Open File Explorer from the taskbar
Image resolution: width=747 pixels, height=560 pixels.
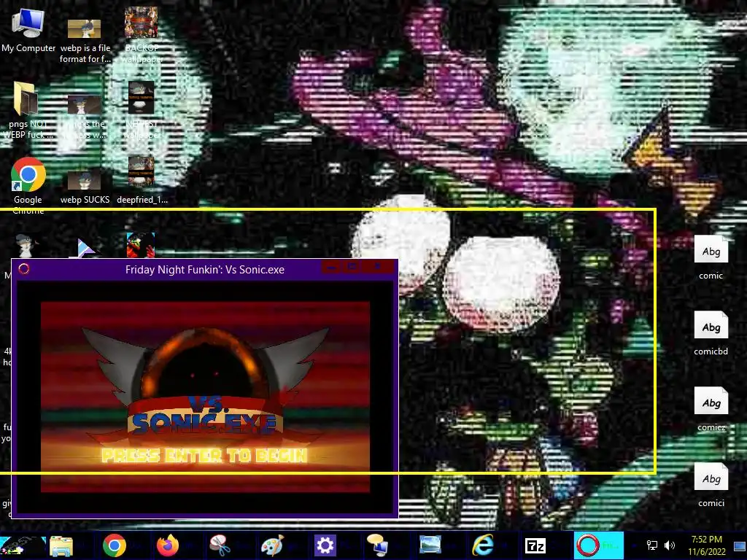[61, 545]
